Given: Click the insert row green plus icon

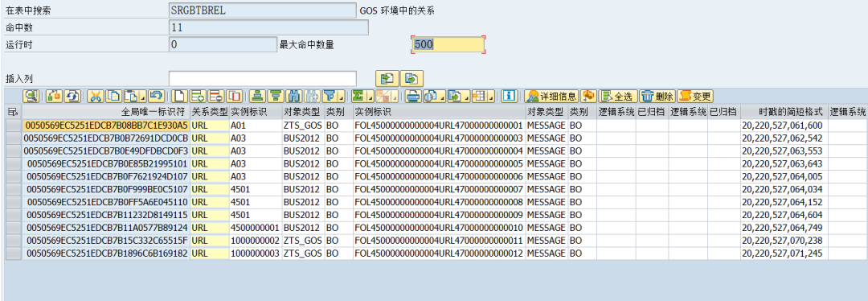Looking at the screenshot, I should [x=198, y=96].
